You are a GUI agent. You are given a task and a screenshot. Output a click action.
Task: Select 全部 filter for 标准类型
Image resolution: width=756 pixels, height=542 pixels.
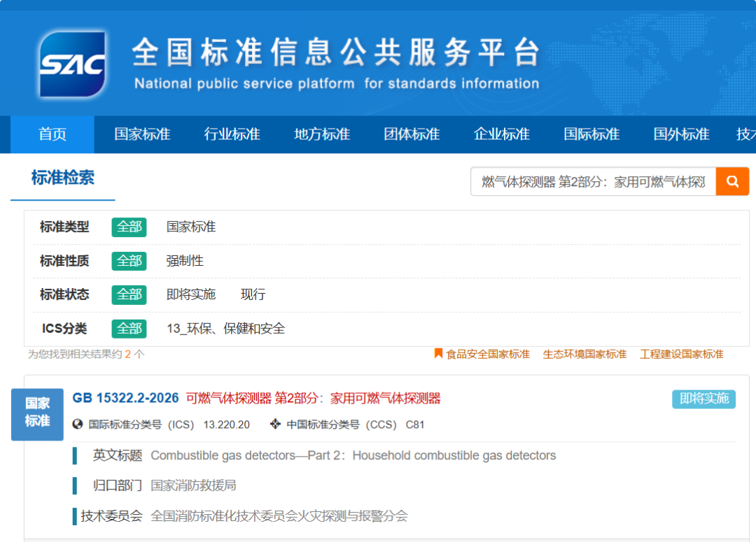(x=129, y=227)
